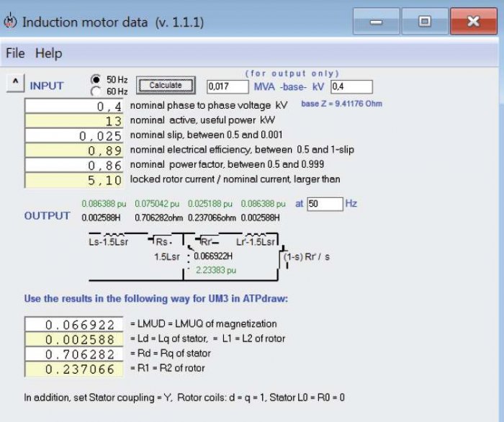Click the 0.066922H magnetizing inductance value
Viewport: 504px width, 422px height.
(x=213, y=256)
